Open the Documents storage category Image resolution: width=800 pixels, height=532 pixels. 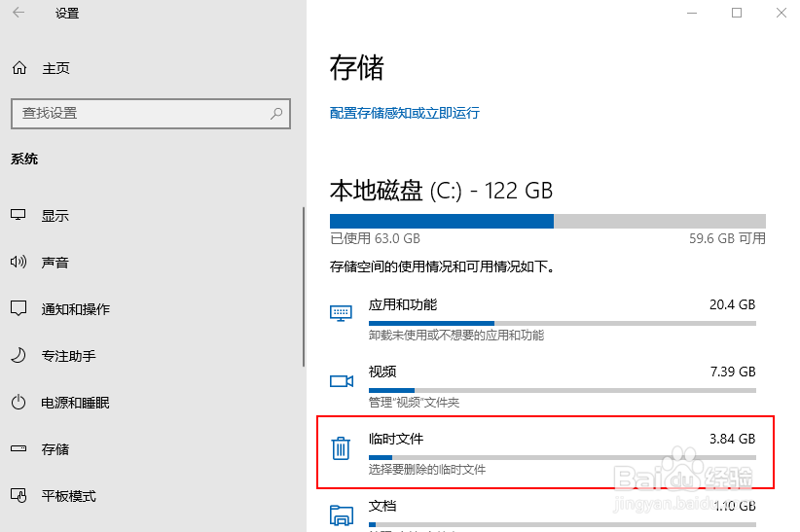click(382, 507)
